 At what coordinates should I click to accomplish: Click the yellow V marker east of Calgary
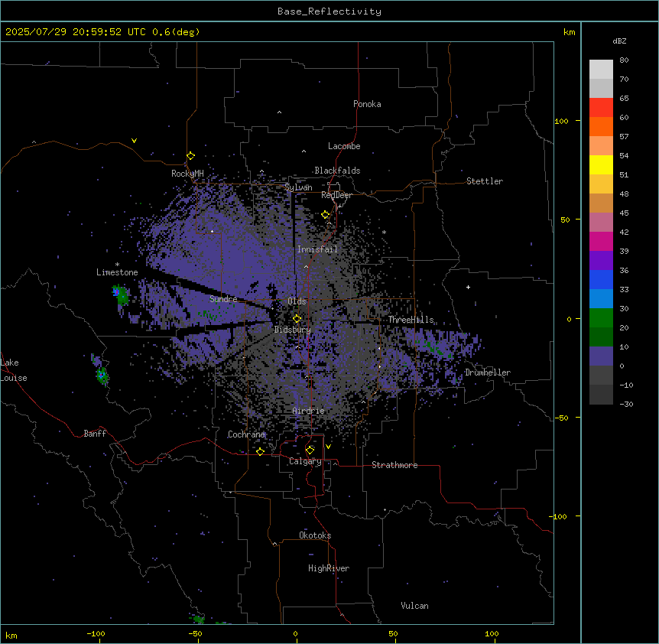coord(328,447)
